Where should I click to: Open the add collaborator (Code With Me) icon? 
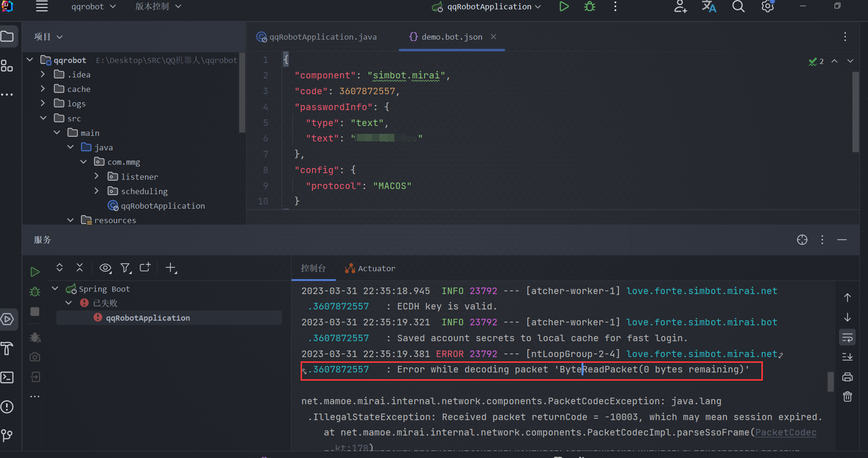pyautogui.click(x=680, y=6)
